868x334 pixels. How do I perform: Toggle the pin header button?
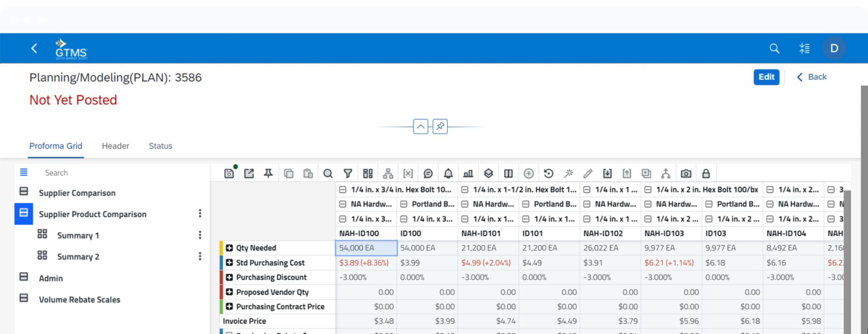(x=440, y=127)
